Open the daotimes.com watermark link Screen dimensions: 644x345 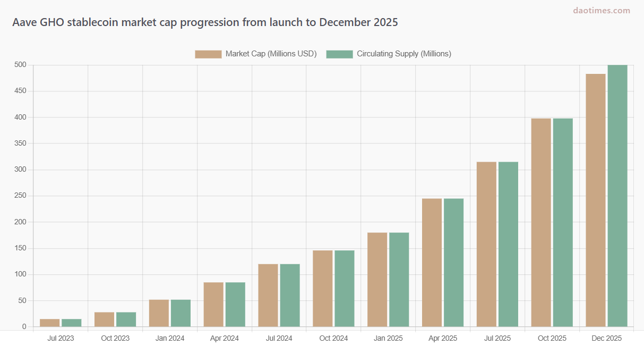(x=602, y=11)
